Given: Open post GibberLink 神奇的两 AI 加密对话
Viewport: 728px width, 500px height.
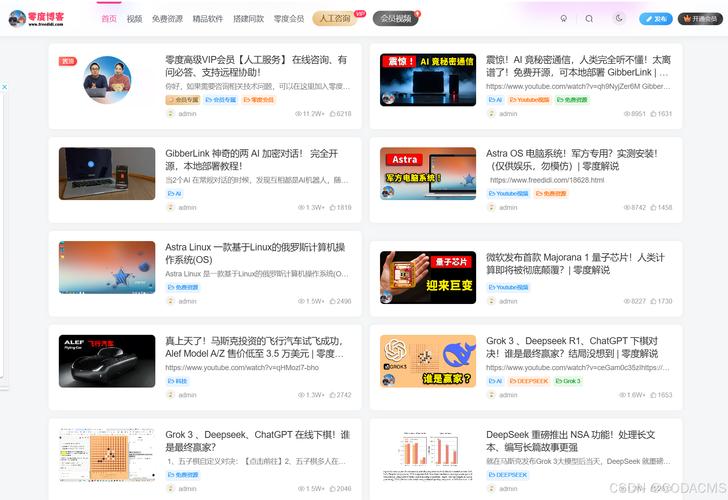Looking at the screenshot, I should pos(252,160).
